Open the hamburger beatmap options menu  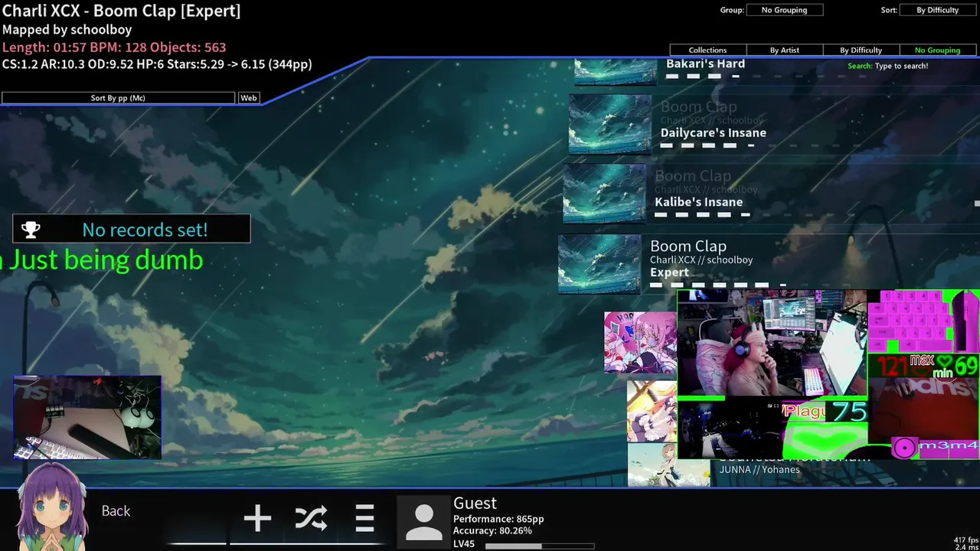pos(364,518)
